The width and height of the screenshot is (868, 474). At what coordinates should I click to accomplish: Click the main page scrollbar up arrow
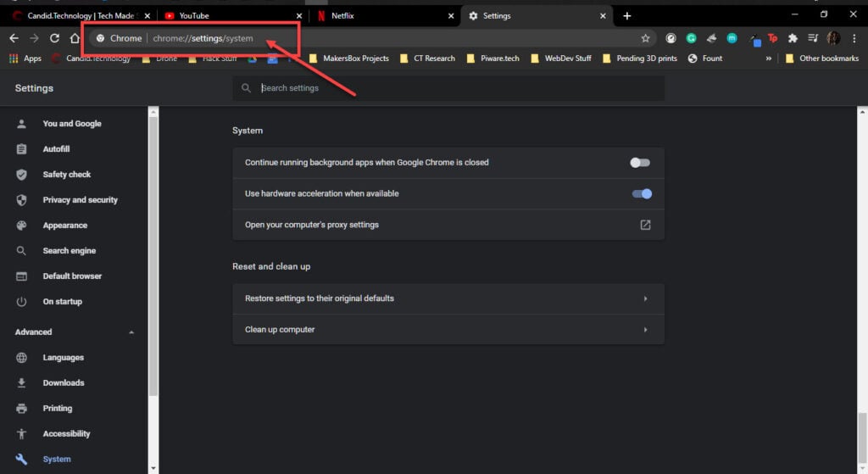(x=862, y=112)
